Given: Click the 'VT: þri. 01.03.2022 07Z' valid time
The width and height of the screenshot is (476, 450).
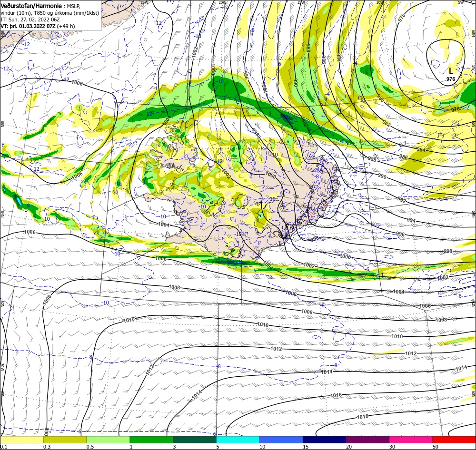Looking at the screenshot, I should pyautogui.click(x=28, y=26).
